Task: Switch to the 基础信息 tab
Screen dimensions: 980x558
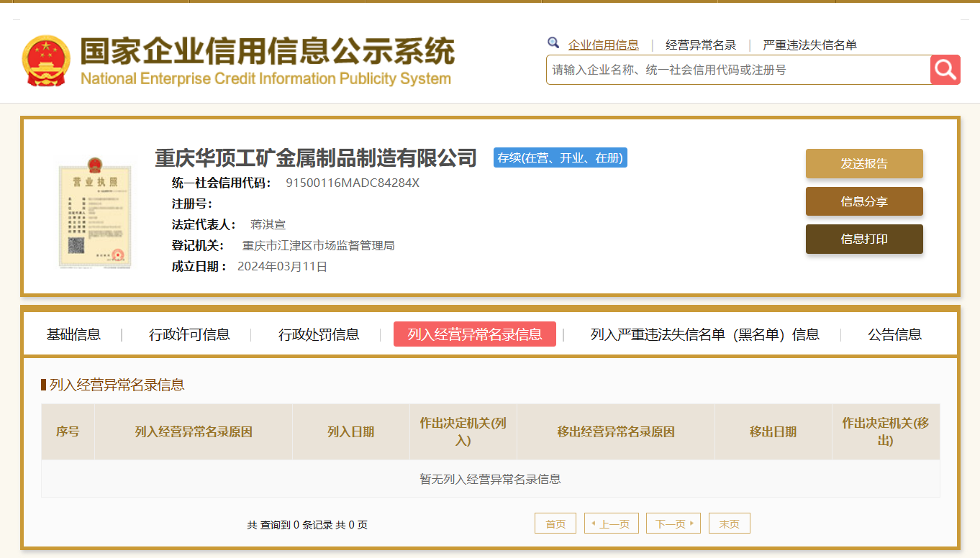Action: tap(73, 334)
